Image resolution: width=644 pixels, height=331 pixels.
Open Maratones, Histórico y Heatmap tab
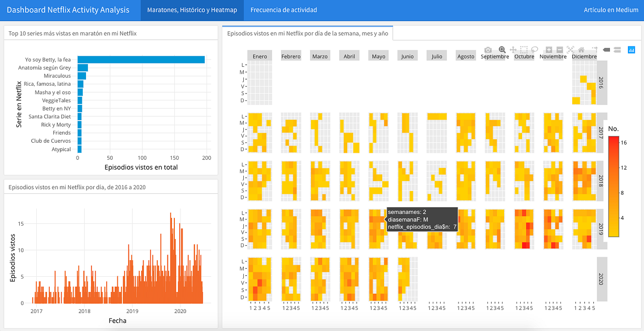pyautogui.click(x=192, y=10)
